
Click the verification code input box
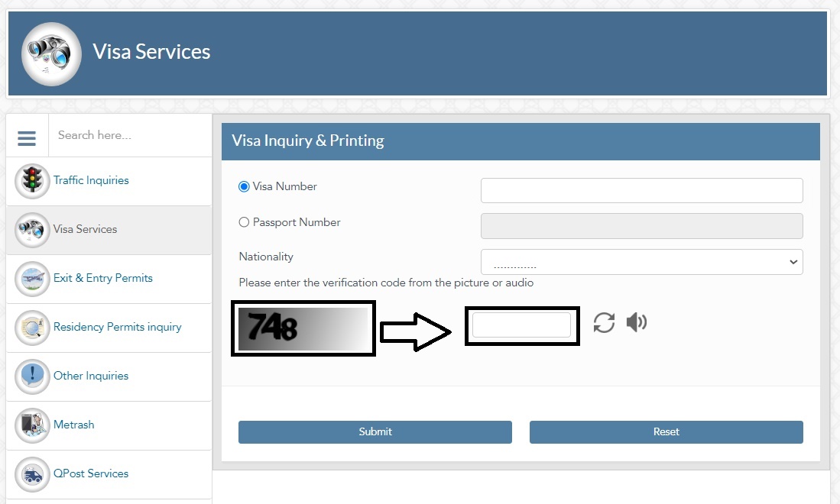tap(521, 325)
